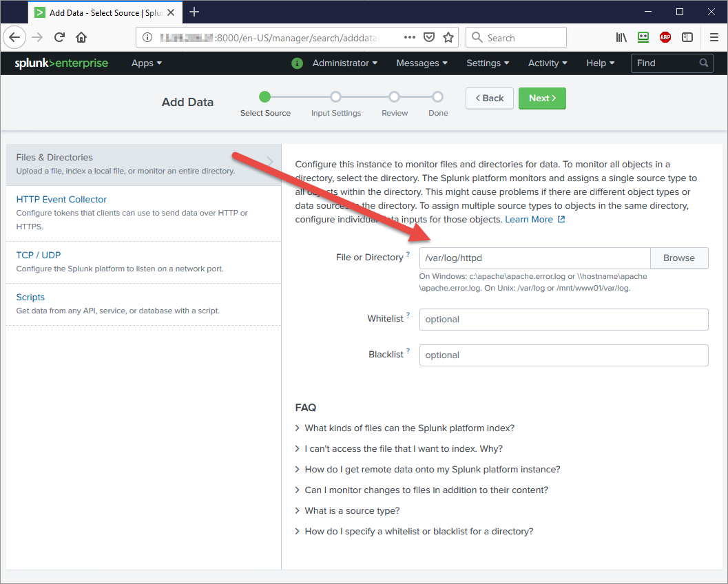Viewport: 728px width, 584px height.
Task: Click the Input Settings step marker
Action: [x=335, y=96]
